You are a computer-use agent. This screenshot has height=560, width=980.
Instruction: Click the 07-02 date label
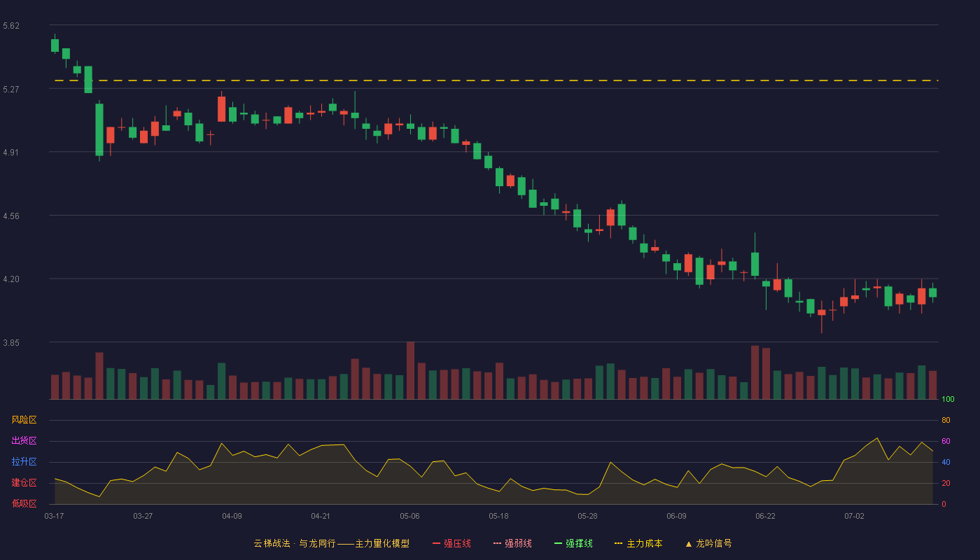[854, 516]
